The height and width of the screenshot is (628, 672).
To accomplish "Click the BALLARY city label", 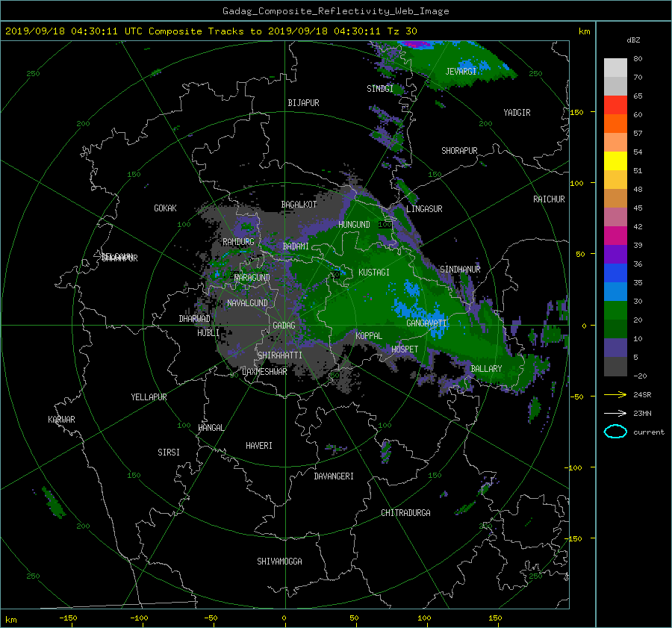I will pyautogui.click(x=486, y=369).
